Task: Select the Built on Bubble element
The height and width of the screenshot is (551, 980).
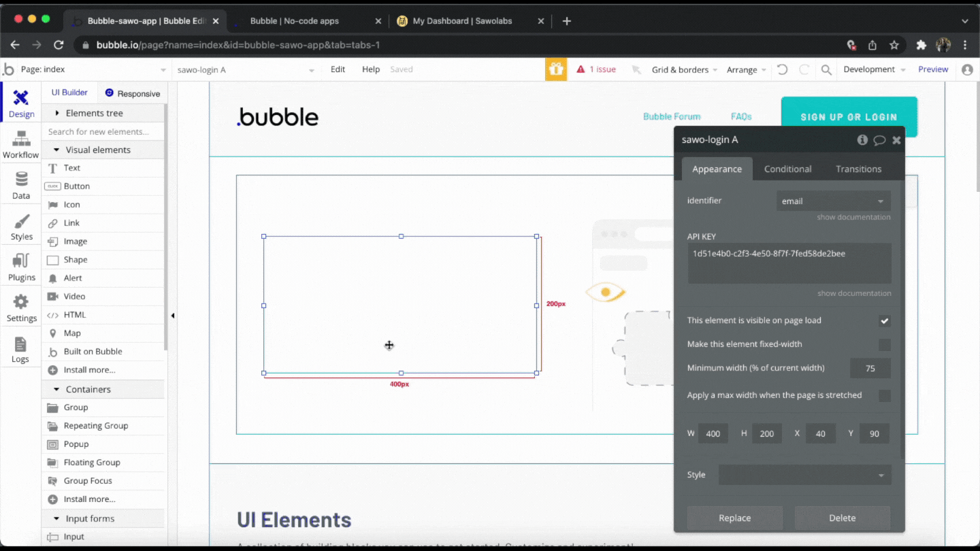Action: [x=103, y=351]
